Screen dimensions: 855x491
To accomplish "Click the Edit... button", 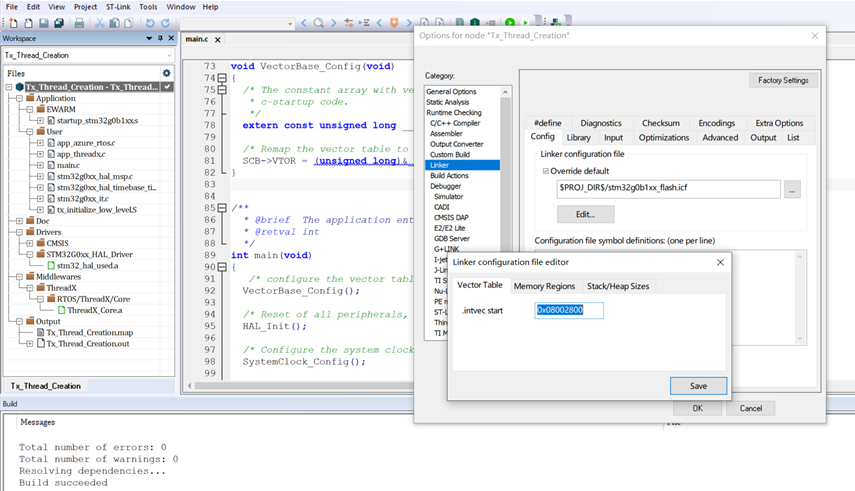I will [x=585, y=214].
